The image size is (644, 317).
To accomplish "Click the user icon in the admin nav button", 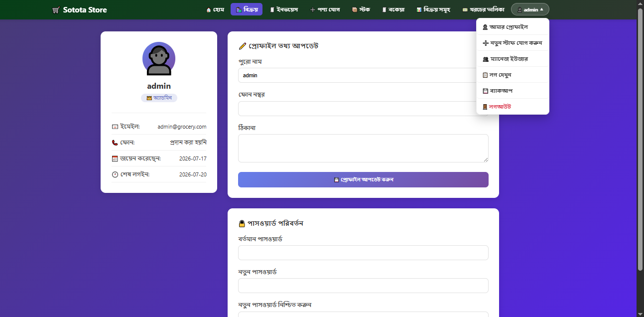I will click(x=520, y=10).
